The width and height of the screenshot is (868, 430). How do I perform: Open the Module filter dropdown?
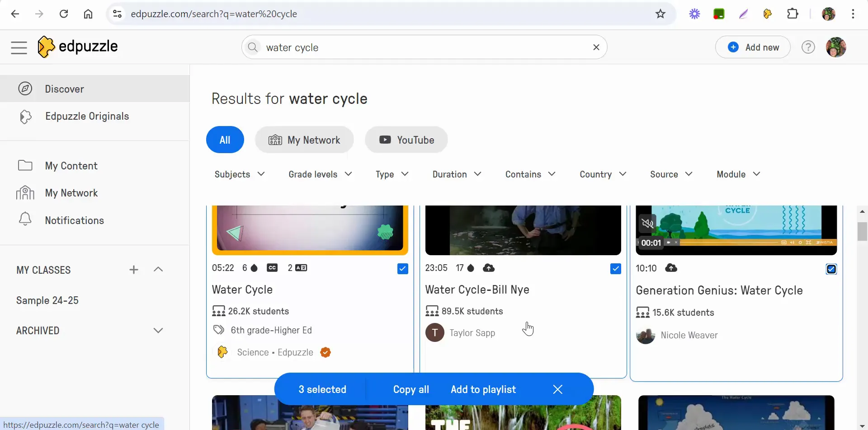click(x=739, y=174)
